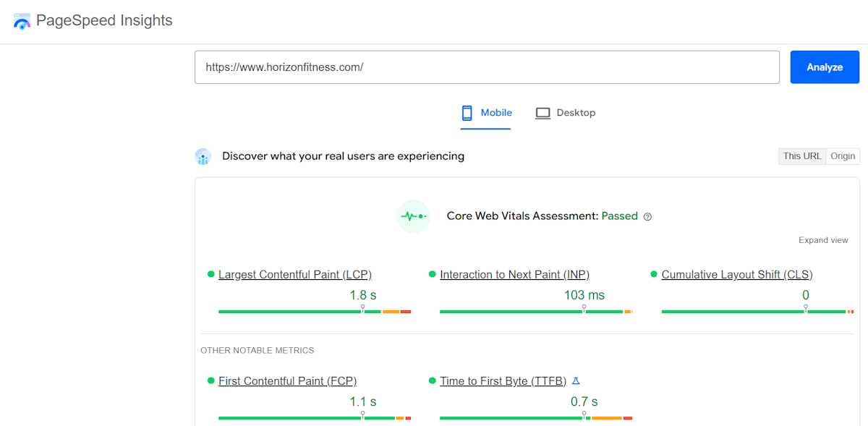
Task: Click the desktop monitor icon
Action: click(542, 114)
